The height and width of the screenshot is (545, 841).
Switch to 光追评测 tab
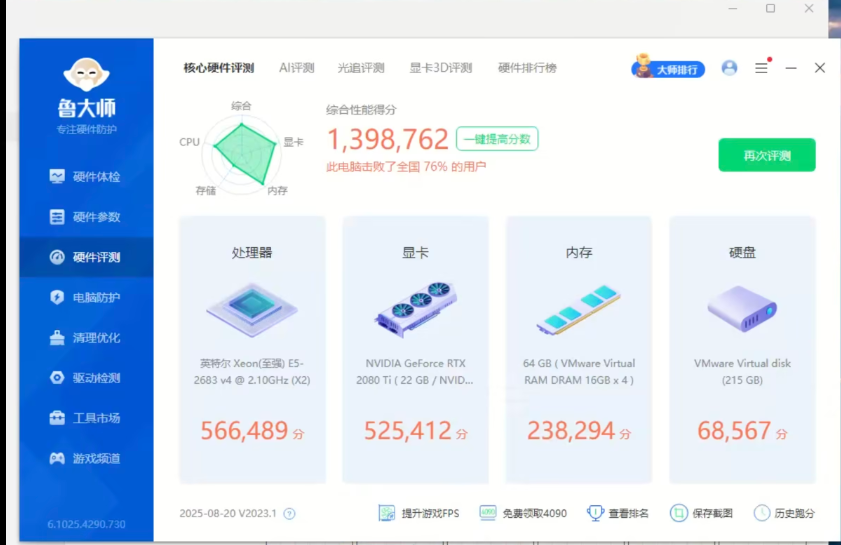(361, 68)
